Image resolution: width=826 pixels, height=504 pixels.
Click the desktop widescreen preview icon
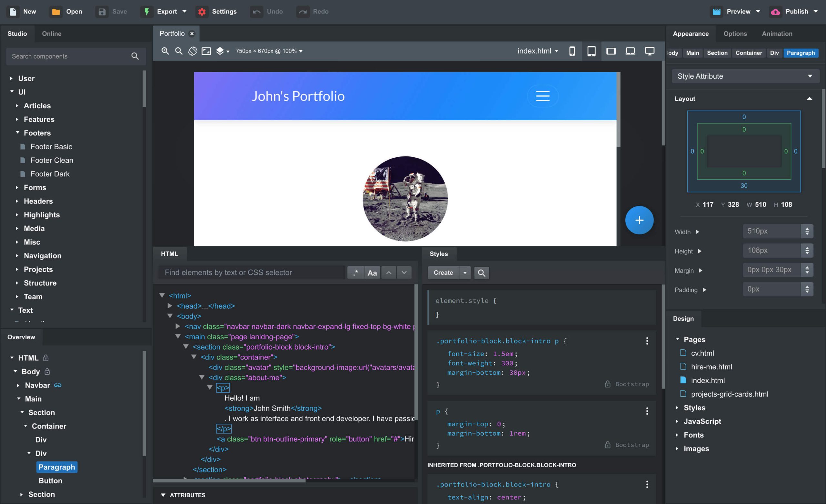coord(649,51)
